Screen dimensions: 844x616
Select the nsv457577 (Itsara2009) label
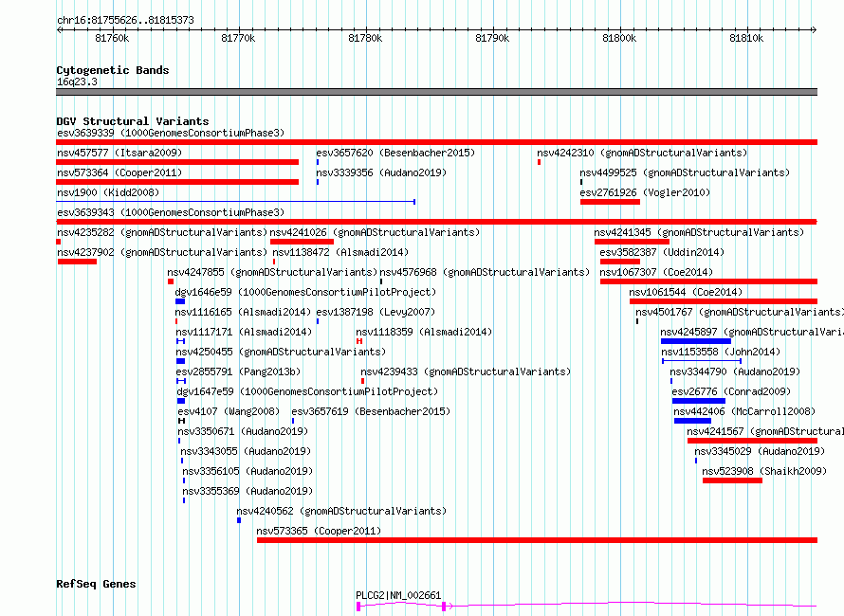pos(119,153)
